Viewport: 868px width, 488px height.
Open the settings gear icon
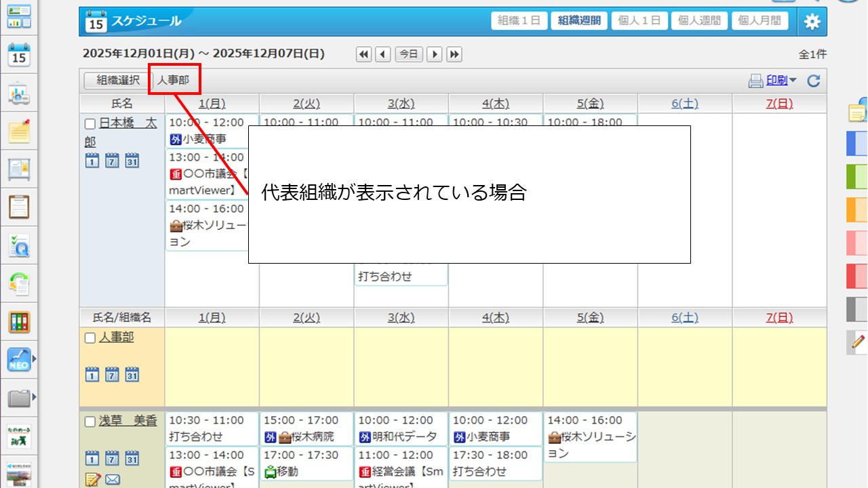812,22
